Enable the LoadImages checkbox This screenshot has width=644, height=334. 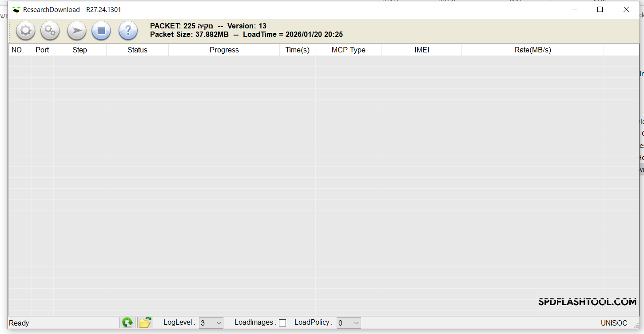click(x=282, y=323)
